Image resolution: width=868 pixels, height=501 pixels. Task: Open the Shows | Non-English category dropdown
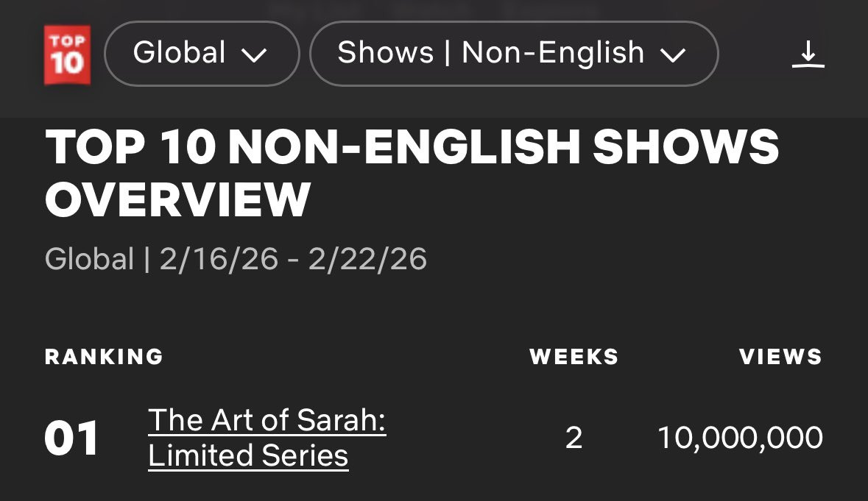coord(513,54)
